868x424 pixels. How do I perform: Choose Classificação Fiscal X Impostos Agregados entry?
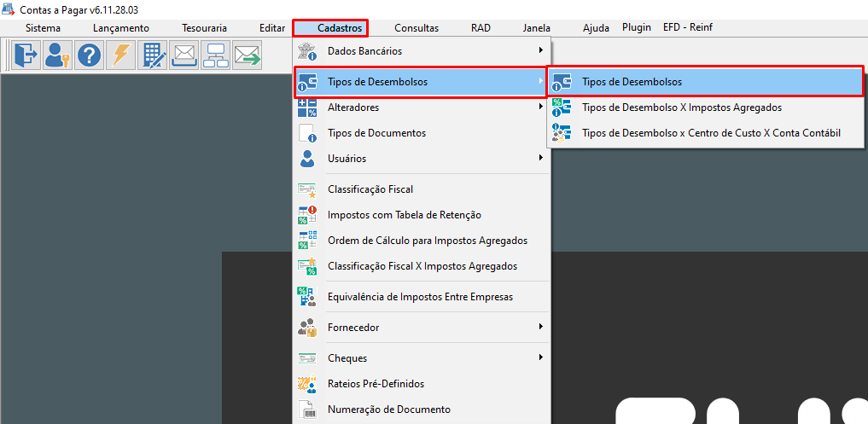tap(422, 266)
